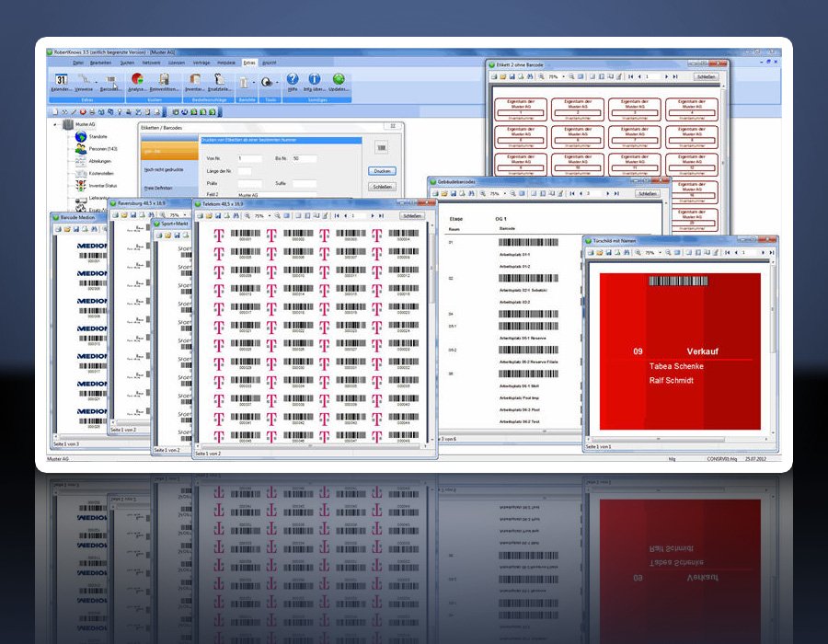
Task: Click the open folder icon in Telekom window
Action: 209,216
